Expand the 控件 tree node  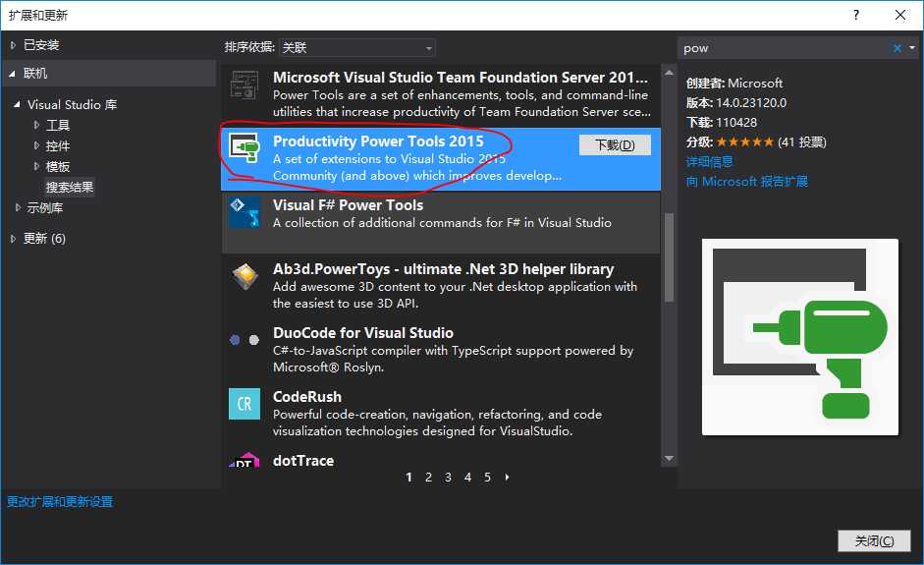(36, 145)
